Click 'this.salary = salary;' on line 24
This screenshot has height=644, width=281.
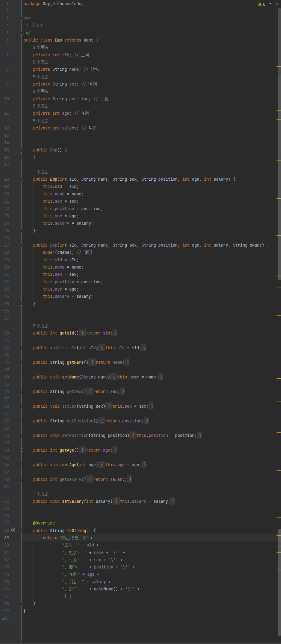[68, 223]
